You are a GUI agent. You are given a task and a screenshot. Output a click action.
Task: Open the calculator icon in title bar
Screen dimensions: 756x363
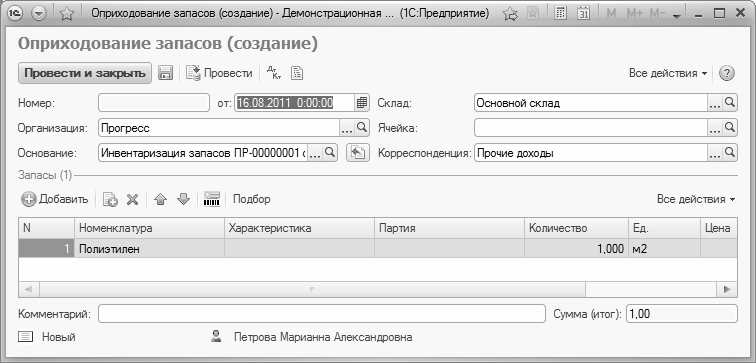(x=560, y=13)
